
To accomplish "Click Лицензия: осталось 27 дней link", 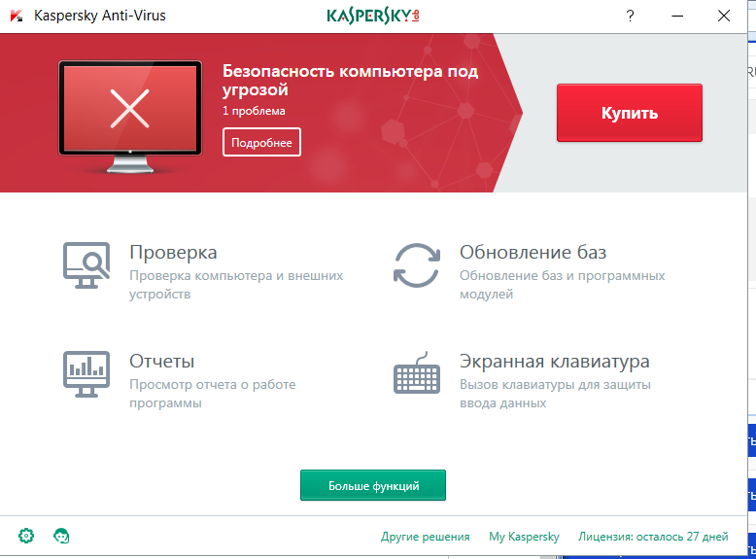I will 653,537.
